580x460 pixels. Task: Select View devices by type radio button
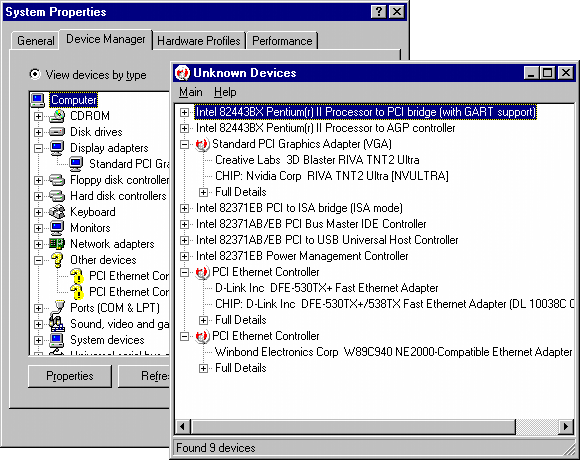35,74
